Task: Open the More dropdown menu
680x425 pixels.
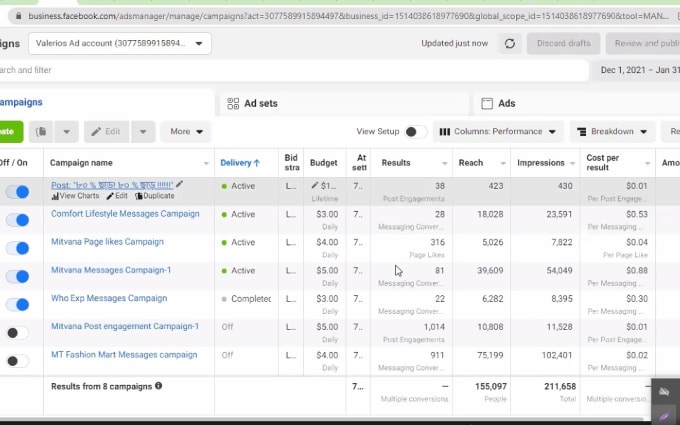Action: pos(186,131)
